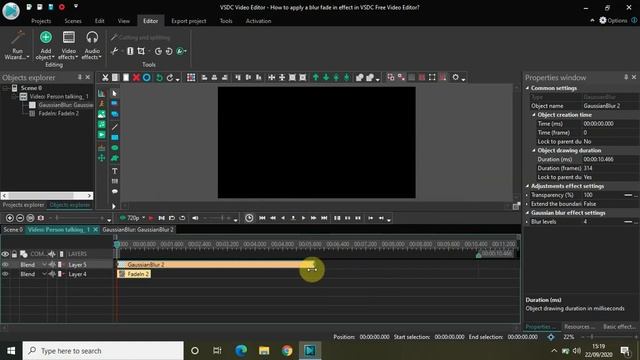
Task: Collapse the Scene 0 tree node
Action: pyautogui.click(x=6, y=88)
